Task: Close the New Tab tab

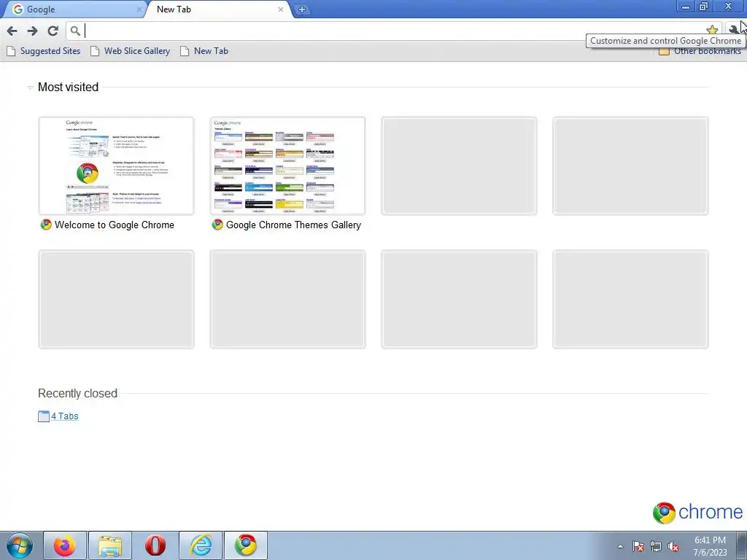Action: click(x=281, y=9)
